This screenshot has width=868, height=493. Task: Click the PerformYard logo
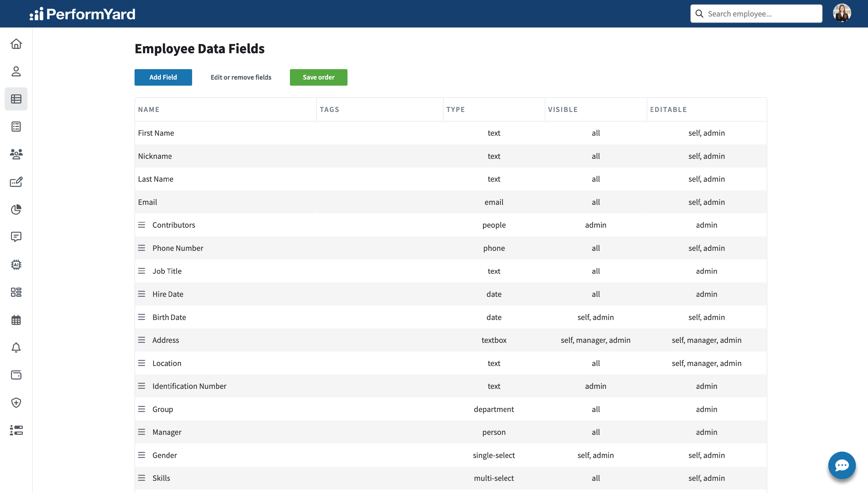click(82, 14)
